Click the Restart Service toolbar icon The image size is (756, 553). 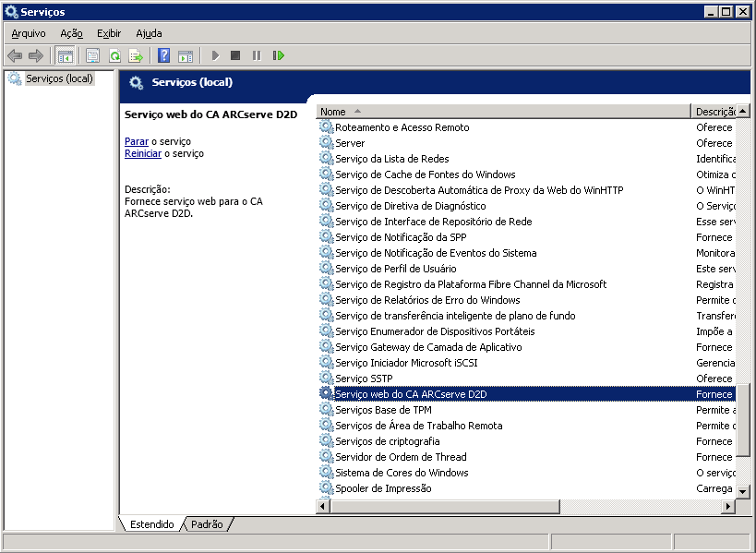[x=279, y=55]
